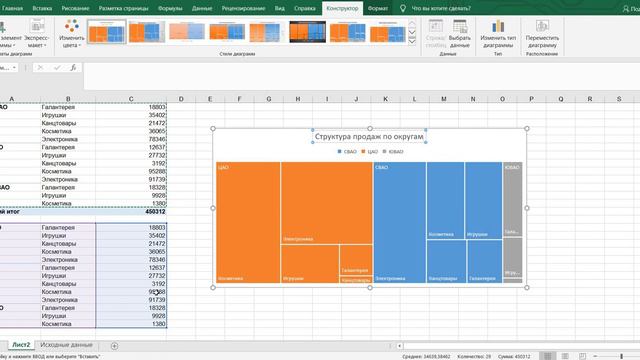Open the Вид ribbon tab
The width and height of the screenshot is (640, 360).
click(x=280, y=8)
